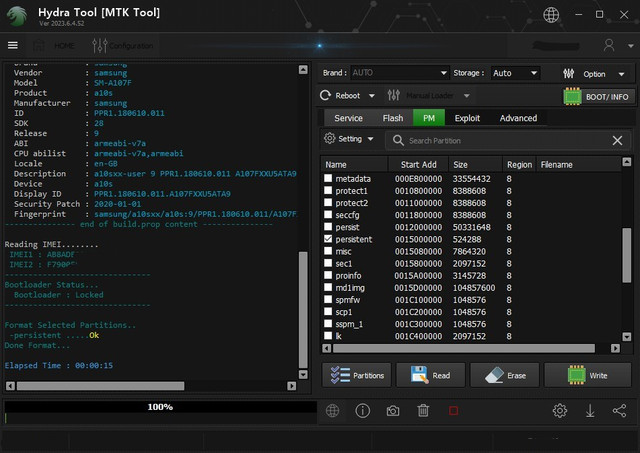Screen dimensions: 640x453
Task: Click the Reboot circular arrow icon
Action: [x=325, y=95]
